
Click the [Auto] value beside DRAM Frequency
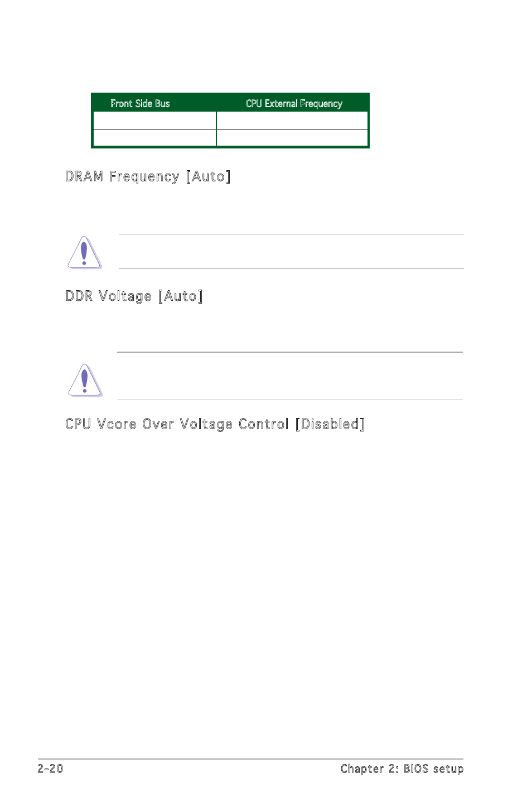[x=208, y=176]
